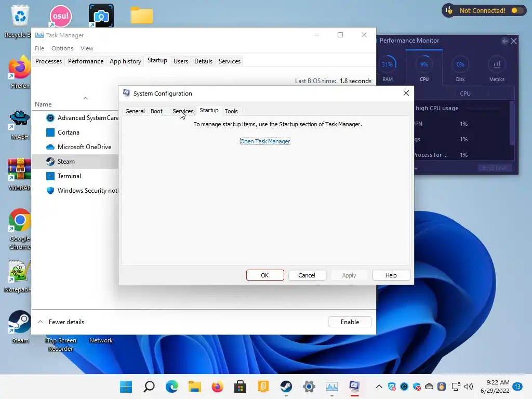Launch the Firefox desktop shortcut
Image resolution: width=532 pixels, height=399 pixels.
point(20,73)
